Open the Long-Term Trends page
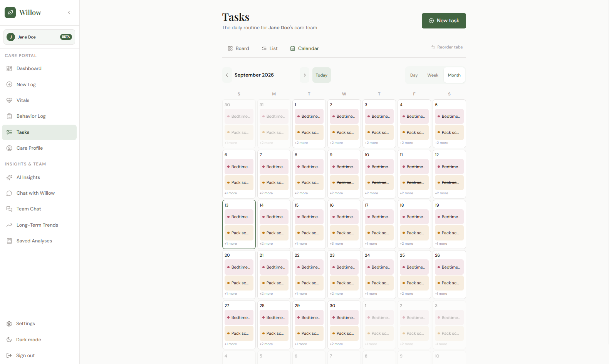609x364 pixels. point(39,225)
